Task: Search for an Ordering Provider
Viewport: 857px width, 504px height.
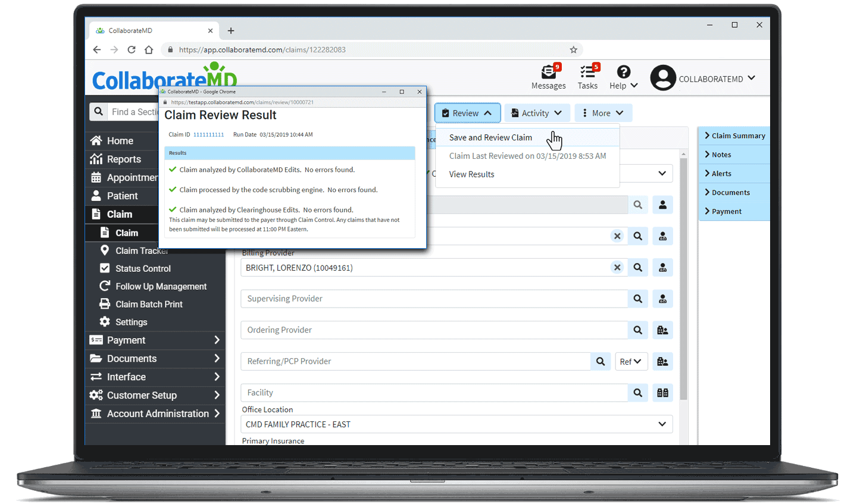Action: (638, 330)
